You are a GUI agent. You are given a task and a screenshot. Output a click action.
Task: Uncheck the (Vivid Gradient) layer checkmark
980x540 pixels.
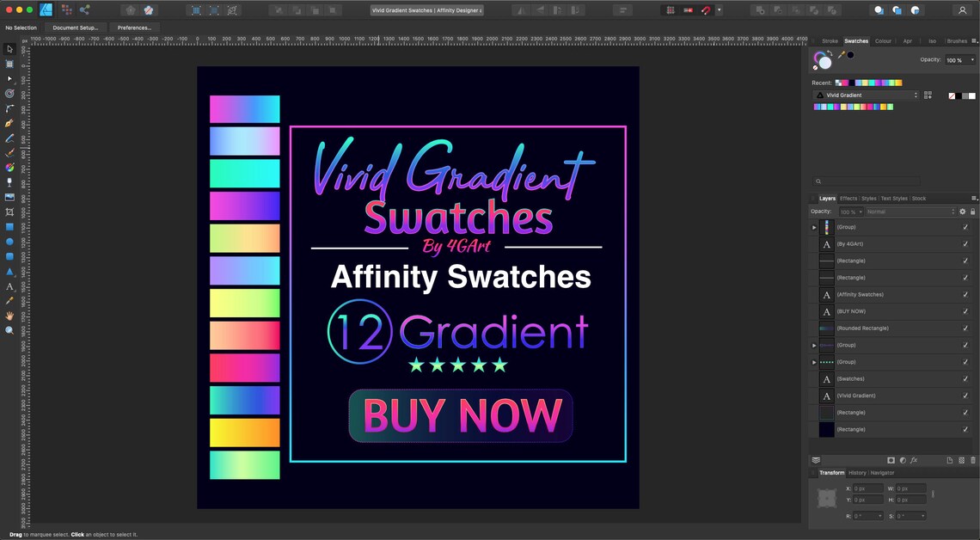(x=965, y=395)
